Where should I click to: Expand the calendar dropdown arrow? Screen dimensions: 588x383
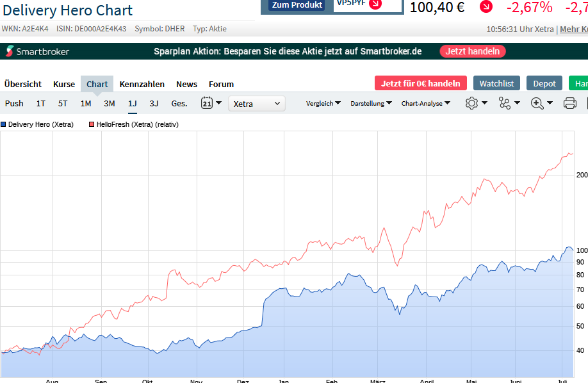click(218, 102)
